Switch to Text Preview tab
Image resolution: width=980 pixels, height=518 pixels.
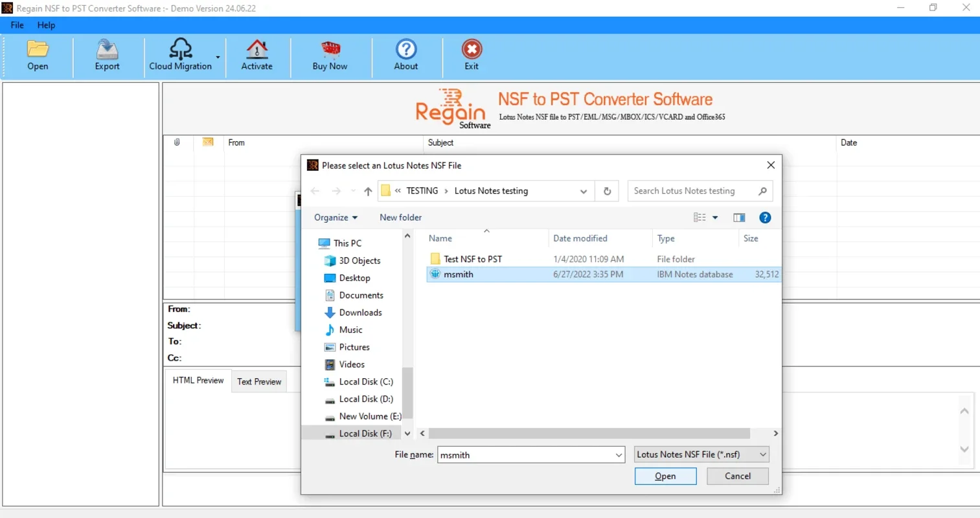click(x=259, y=381)
